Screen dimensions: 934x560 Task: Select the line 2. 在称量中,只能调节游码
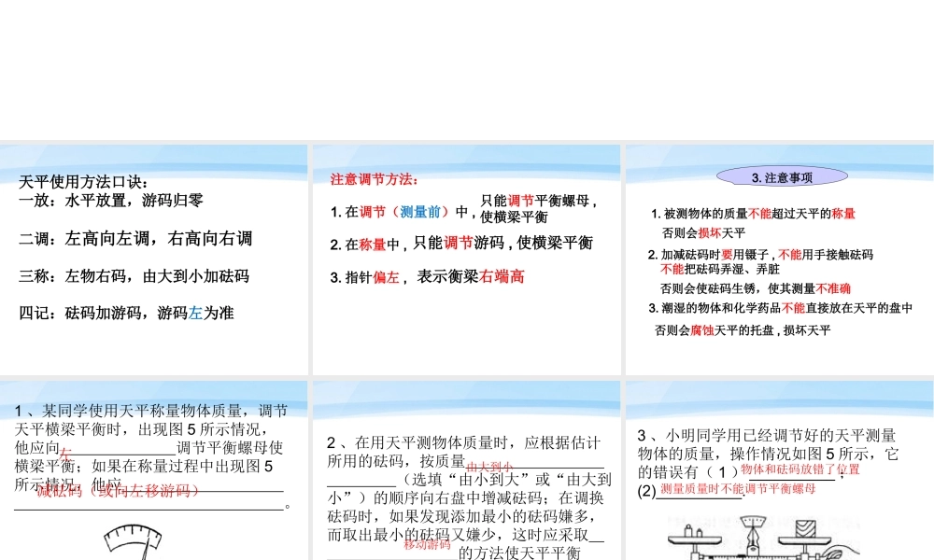pos(461,244)
